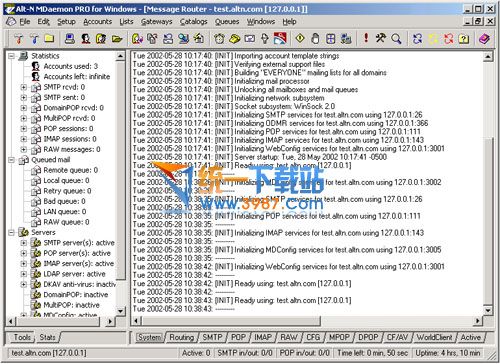
Task: Expand the SMTP rcvd node
Action: click(23, 87)
